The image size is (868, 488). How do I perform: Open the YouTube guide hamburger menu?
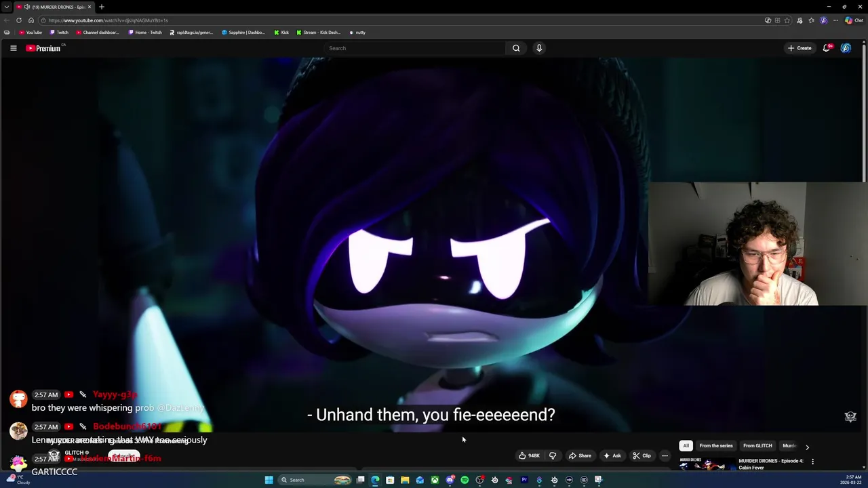pyautogui.click(x=13, y=48)
